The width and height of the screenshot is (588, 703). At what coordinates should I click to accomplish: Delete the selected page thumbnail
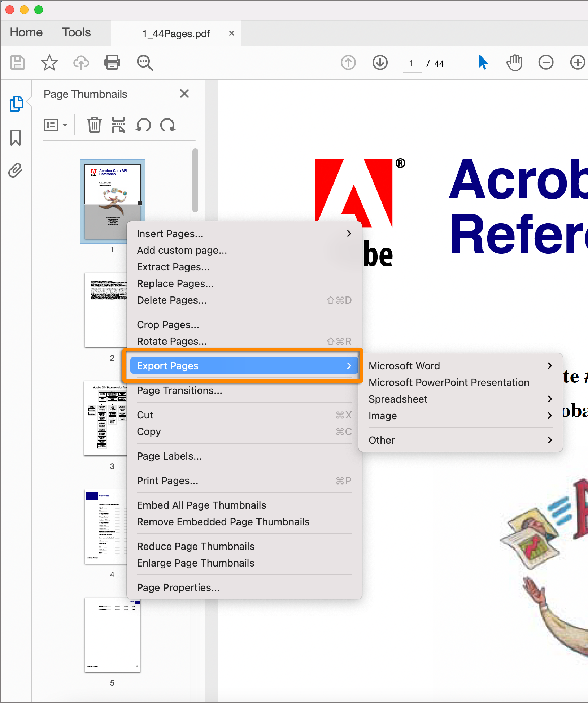point(94,125)
